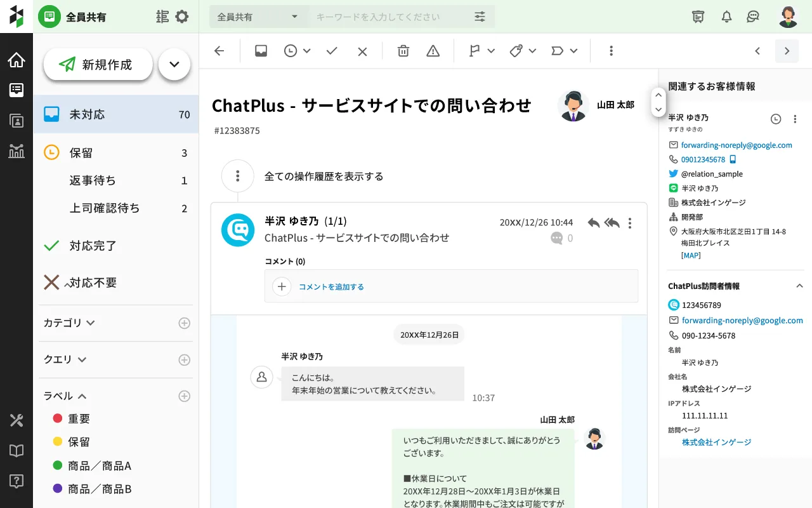
Task: Open notifications bell icon
Action: (x=727, y=17)
